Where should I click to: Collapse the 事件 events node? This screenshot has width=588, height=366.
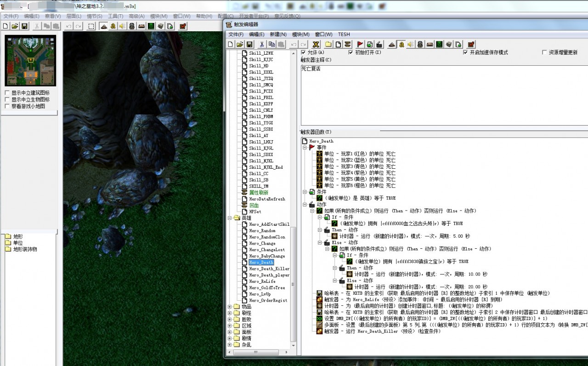coord(305,148)
